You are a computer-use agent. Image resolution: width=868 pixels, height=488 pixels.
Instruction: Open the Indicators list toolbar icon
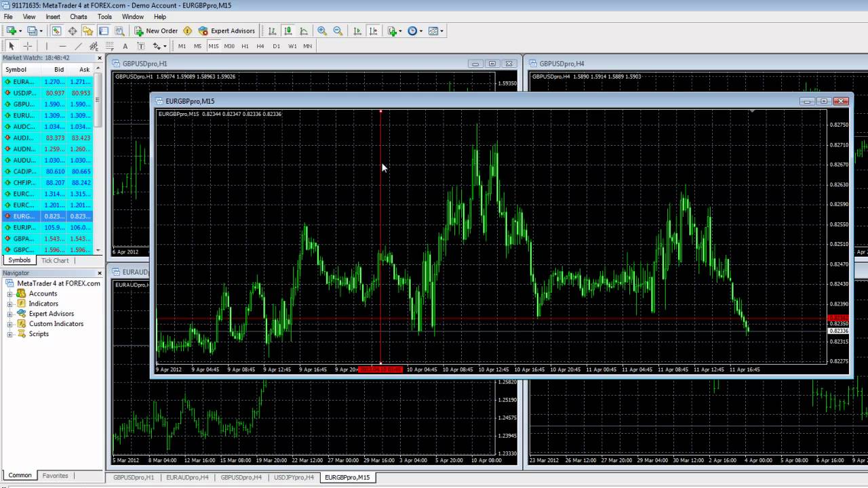392,30
